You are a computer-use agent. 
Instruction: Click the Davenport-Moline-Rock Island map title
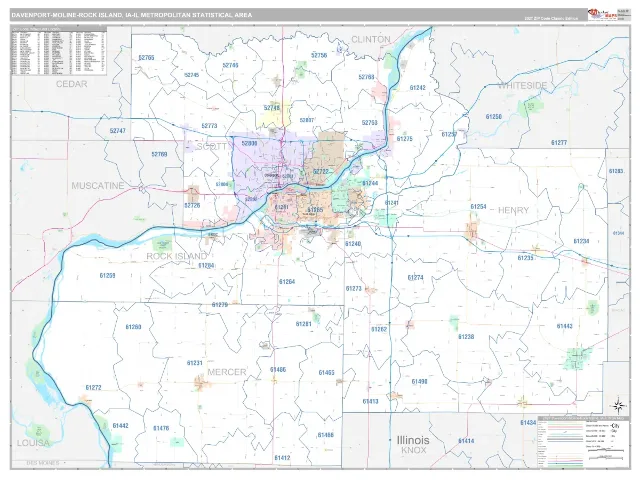coord(132,15)
